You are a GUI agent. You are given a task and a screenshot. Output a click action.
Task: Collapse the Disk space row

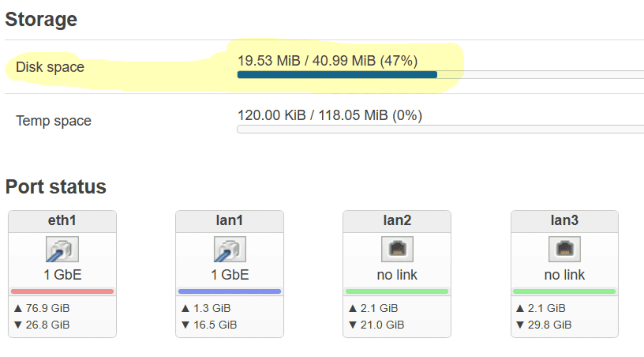coord(50,67)
